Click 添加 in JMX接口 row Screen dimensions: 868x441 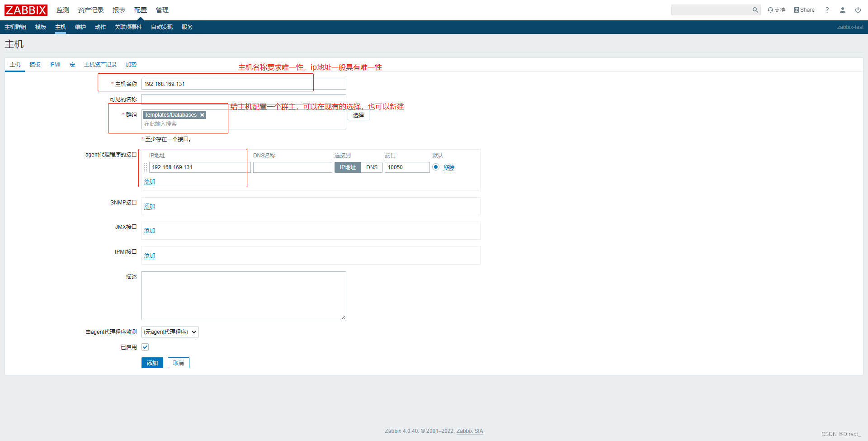[150, 231]
